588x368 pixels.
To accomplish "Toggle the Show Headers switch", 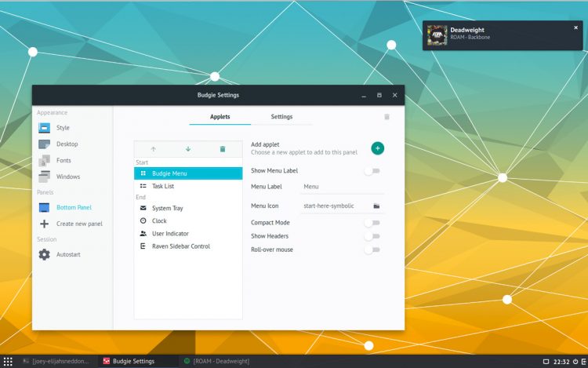I will (x=372, y=236).
